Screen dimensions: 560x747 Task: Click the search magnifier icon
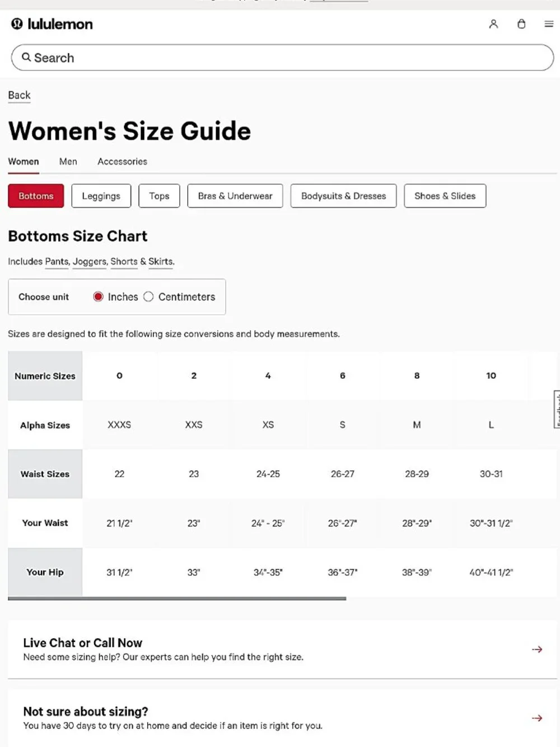26,57
